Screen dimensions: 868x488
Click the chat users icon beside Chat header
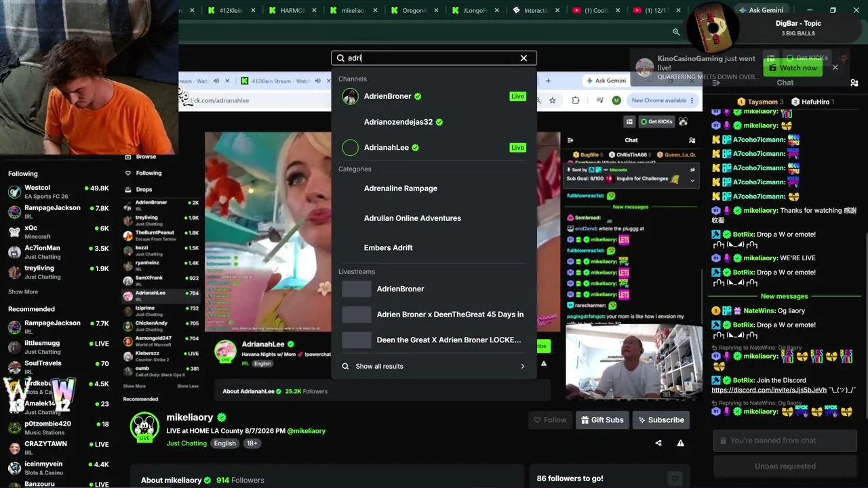click(854, 83)
